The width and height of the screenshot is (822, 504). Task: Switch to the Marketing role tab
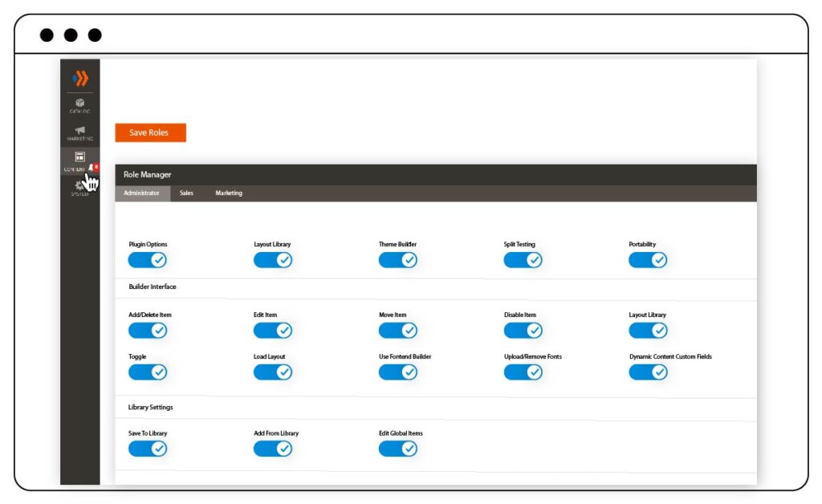pos(229,193)
